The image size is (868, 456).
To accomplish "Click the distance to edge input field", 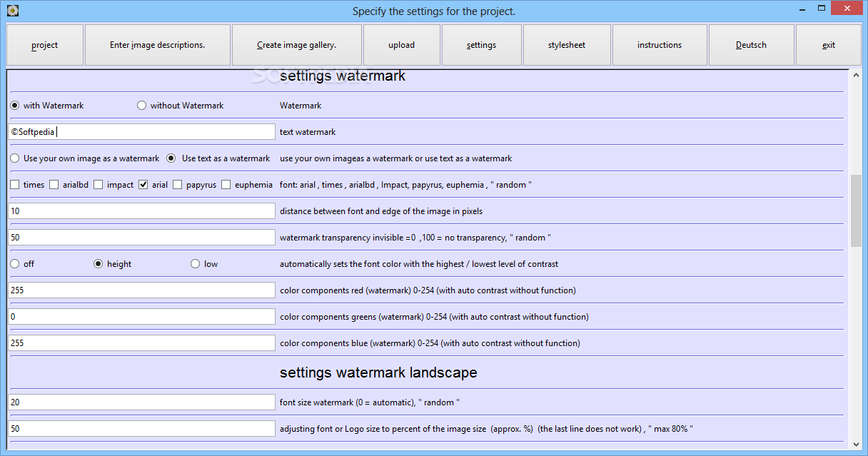I will pos(141,211).
